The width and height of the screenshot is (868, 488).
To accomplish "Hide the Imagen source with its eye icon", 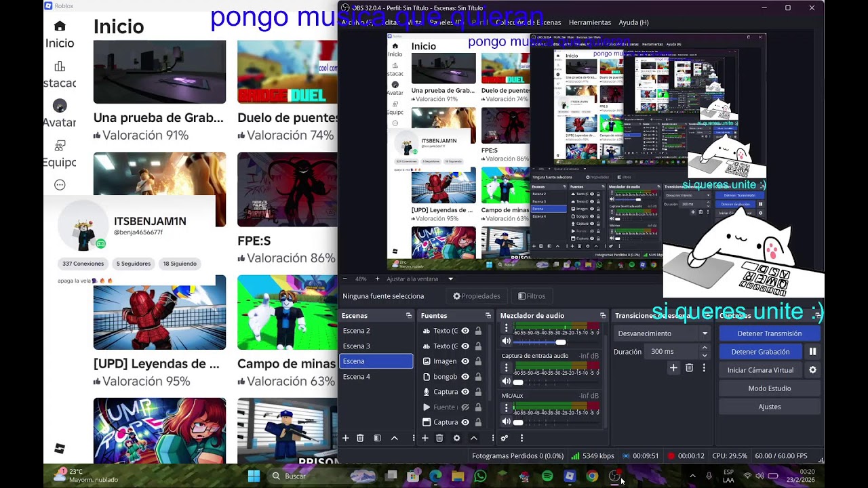I will 465,361.
